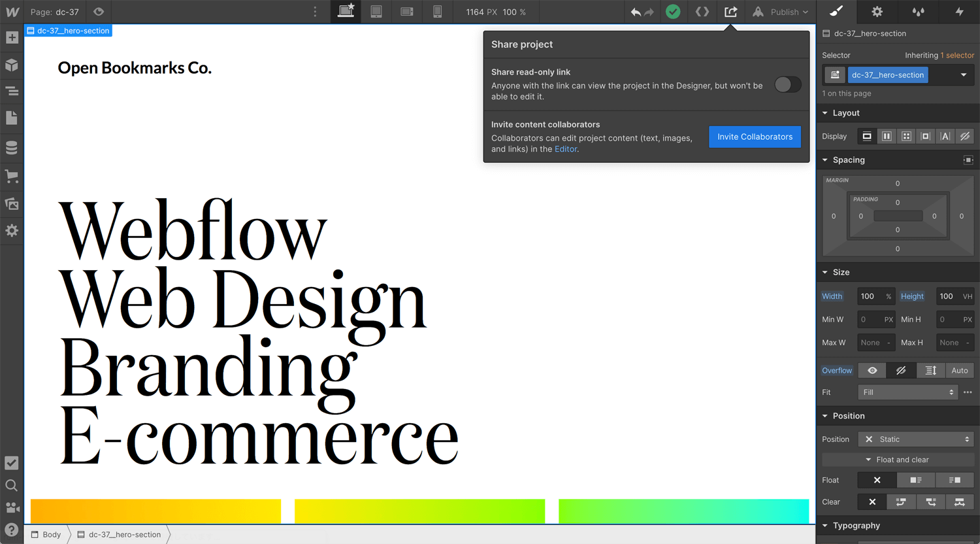Click the Height value field
The width and height of the screenshot is (980, 544).
tap(955, 296)
